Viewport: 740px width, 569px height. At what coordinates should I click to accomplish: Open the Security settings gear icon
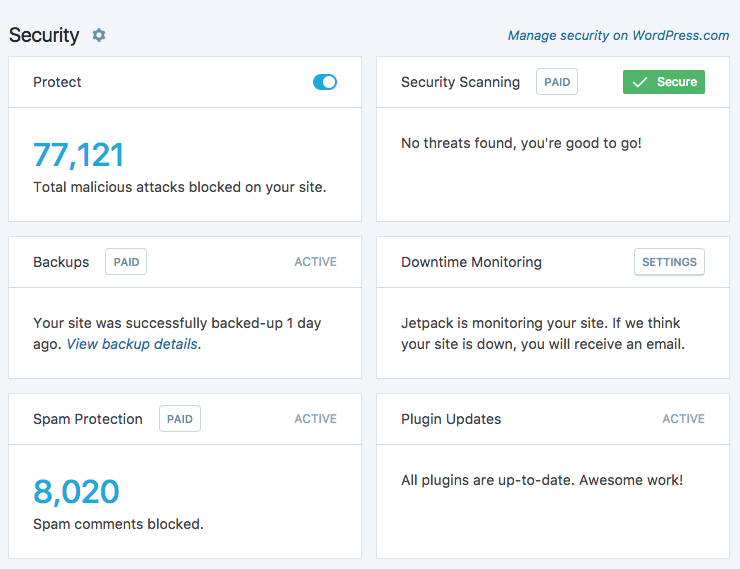pyautogui.click(x=99, y=35)
